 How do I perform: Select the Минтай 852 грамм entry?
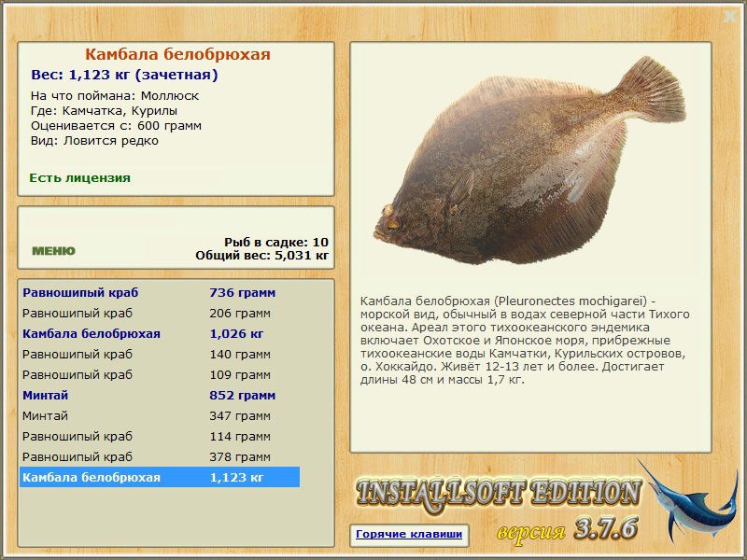click(x=159, y=395)
